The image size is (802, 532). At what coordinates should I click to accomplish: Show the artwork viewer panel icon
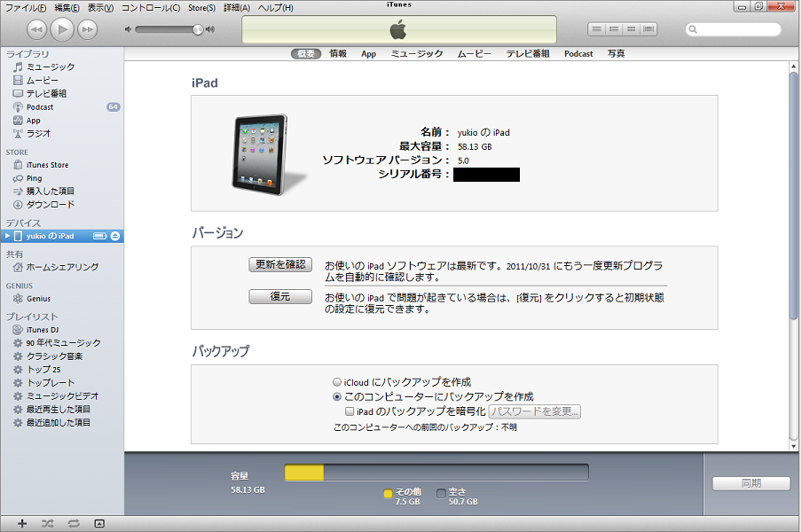pyautogui.click(x=98, y=523)
